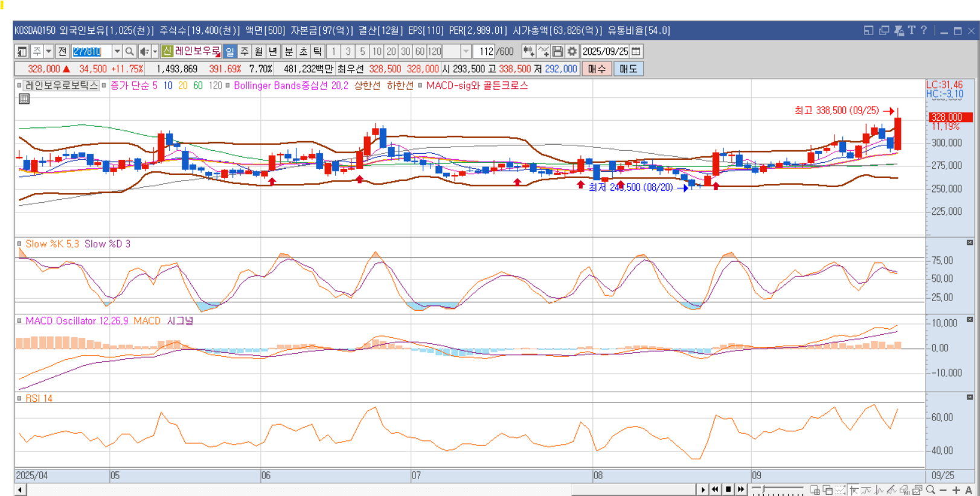This screenshot has width=980, height=496.
Task: Select the 분 minute period toggle
Action: point(289,51)
